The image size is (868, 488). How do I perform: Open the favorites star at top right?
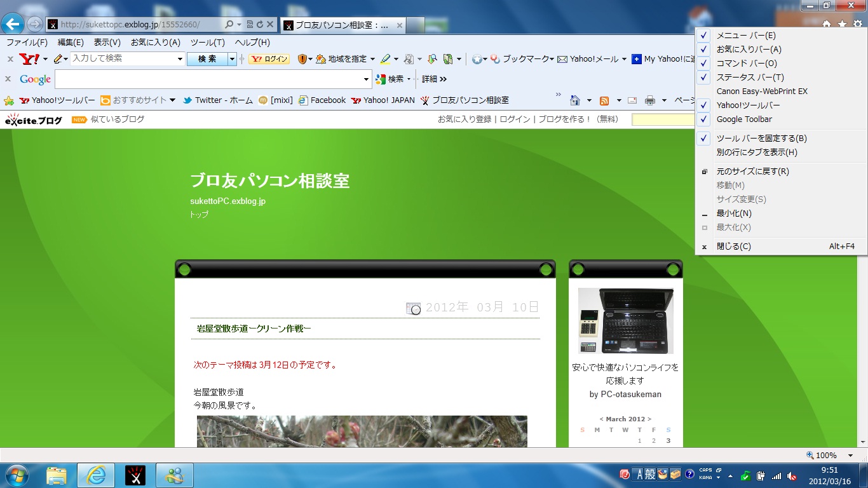point(842,24)
